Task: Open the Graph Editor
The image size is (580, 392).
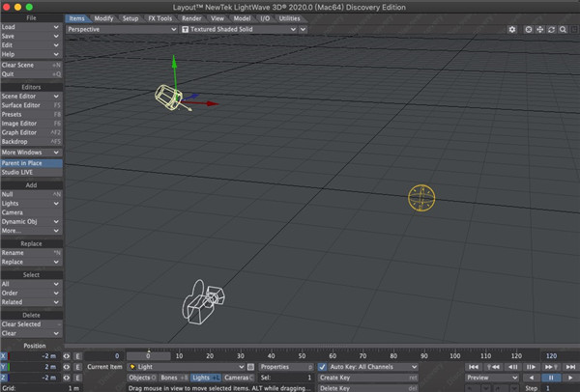Action: click(x=31, y=132)
